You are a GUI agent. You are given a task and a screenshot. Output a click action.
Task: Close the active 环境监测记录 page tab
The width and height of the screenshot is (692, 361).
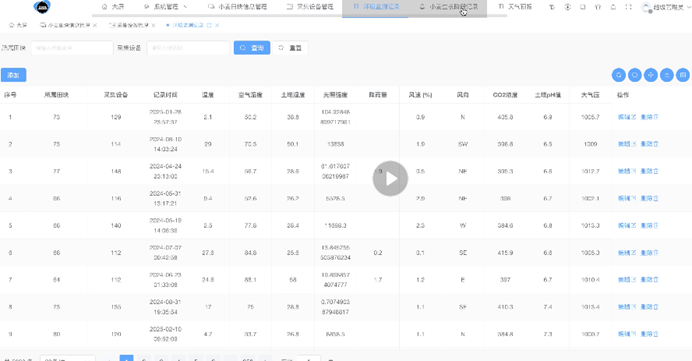217,25
